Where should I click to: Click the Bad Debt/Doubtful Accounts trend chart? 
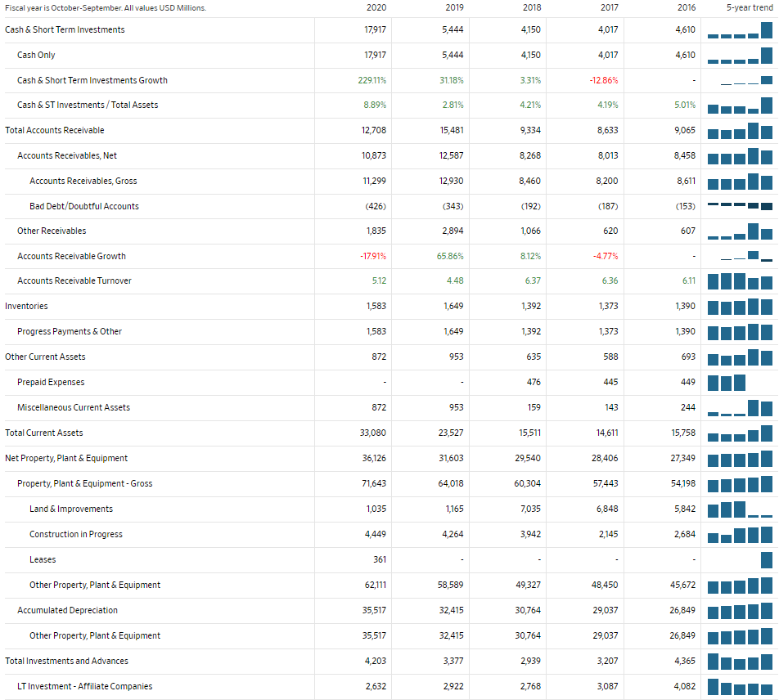click(x=740, y=206)
